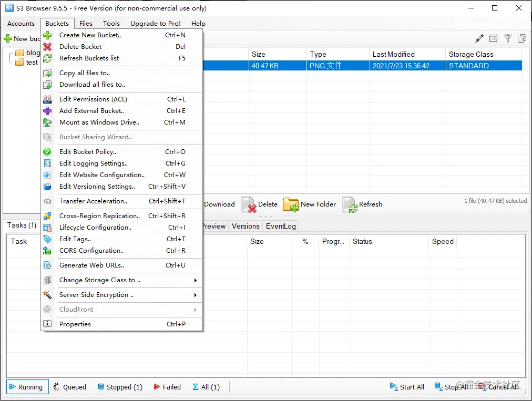The image size is (532, 401).
Task: Click the Mount as Windows Drive icon
Action: coord(47,122)
